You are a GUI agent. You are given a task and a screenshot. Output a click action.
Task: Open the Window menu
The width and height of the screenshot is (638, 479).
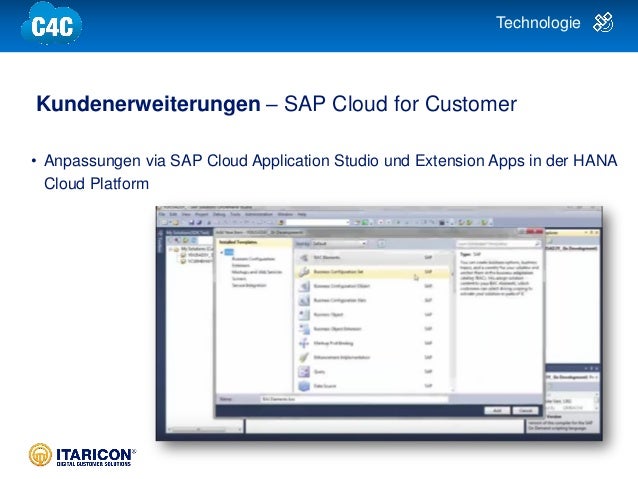(285, 214)
